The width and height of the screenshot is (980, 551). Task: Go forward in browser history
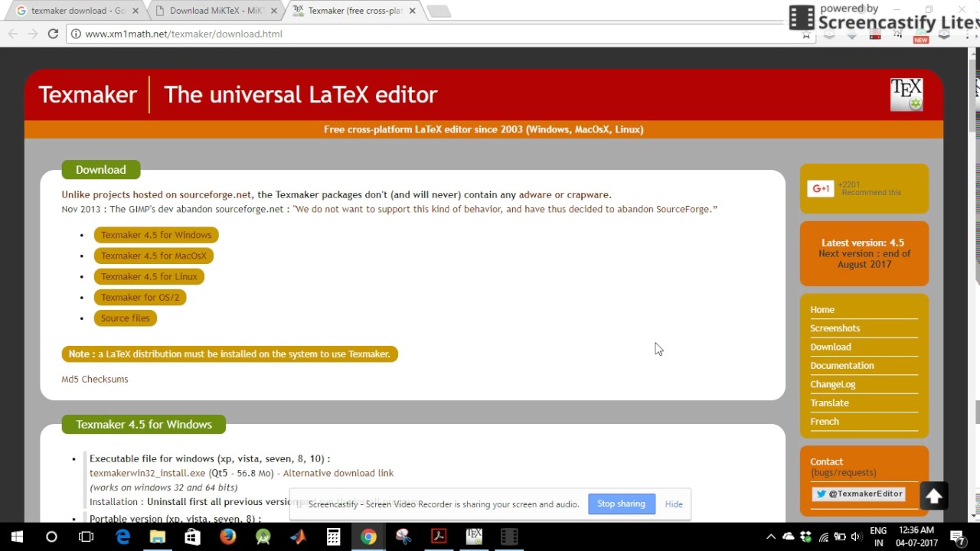[33, 34]
